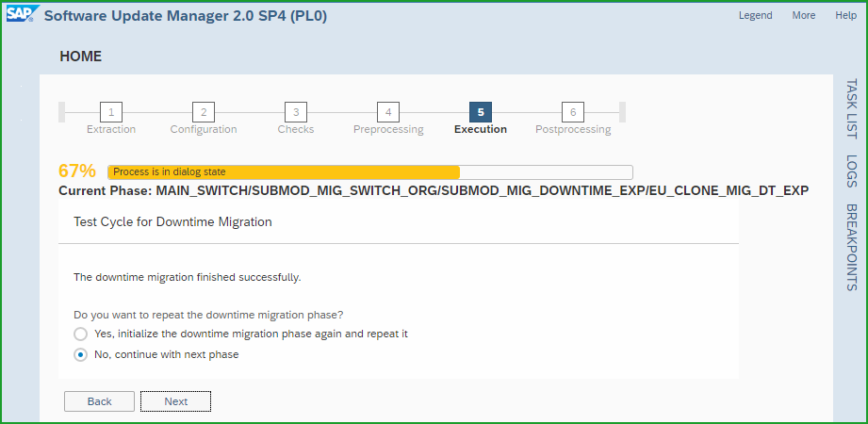Open the TASK LIST side panel
868x424 pixels.
(x=851, y=108)
